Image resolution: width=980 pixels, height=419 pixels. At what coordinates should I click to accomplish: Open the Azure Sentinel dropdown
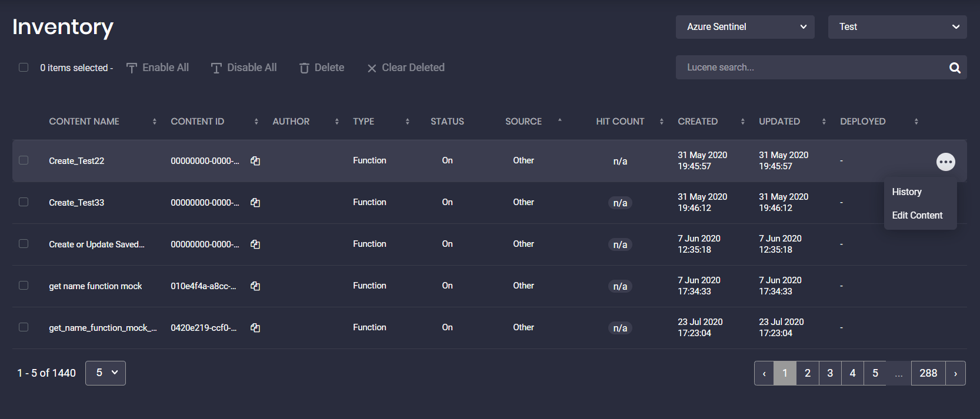tap(745, 27)
